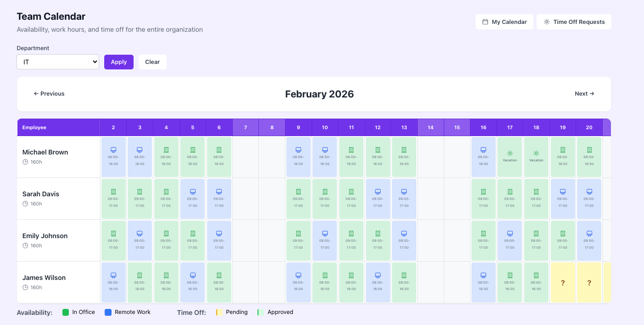644x325 pixels.
Task: Advance to Next month
Action: pos(584,94)
